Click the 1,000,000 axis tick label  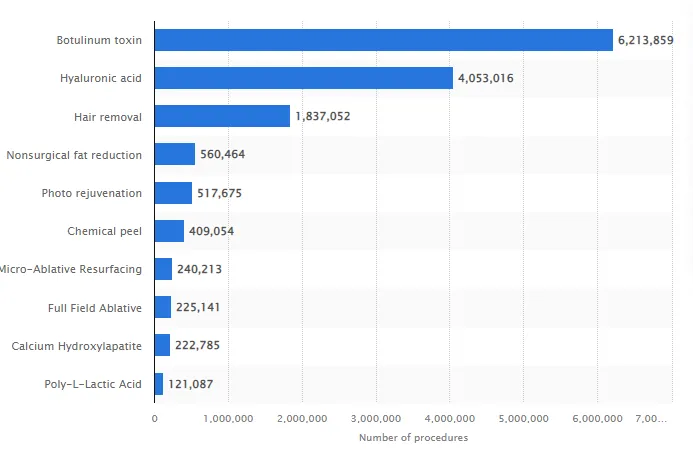tap(228, 418)
